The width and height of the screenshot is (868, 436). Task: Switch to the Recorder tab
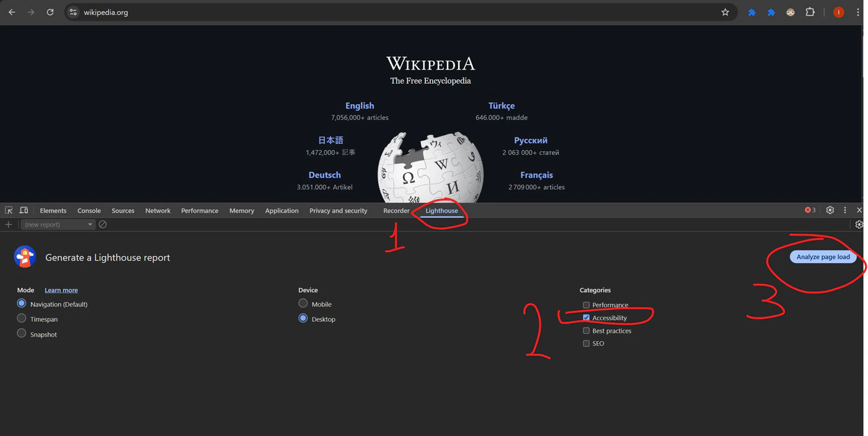tap(396, 211)
